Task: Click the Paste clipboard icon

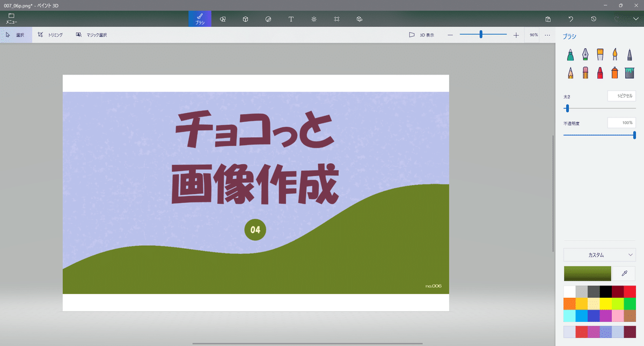Action: (548, 19)
